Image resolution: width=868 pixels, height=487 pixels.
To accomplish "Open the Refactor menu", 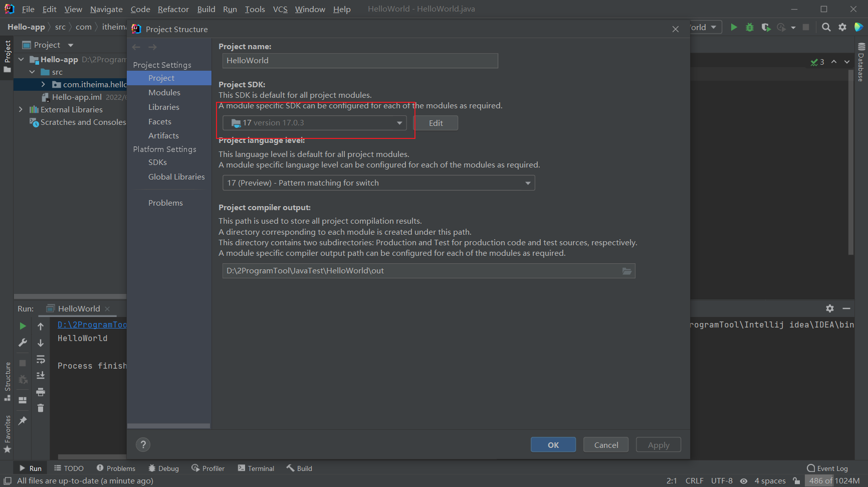I will coord(173,9).
